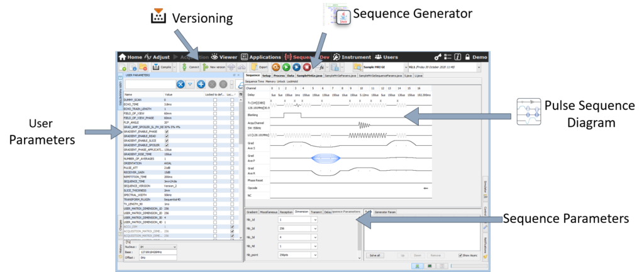Add a parameter with blue plus icon
The height and width of the screenshot is (272, 644).
coord(201,85)
